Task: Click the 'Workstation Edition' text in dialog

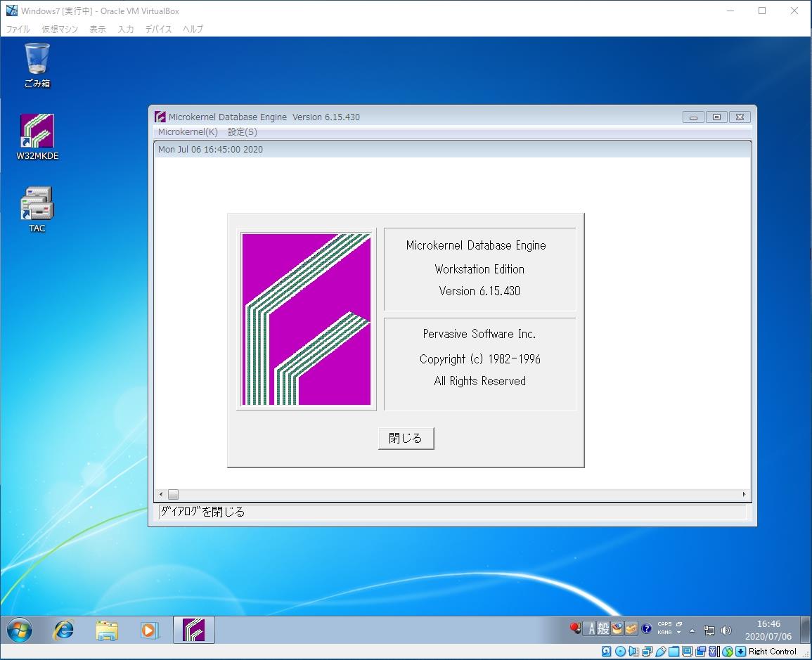Action: (x=479, y=269)
